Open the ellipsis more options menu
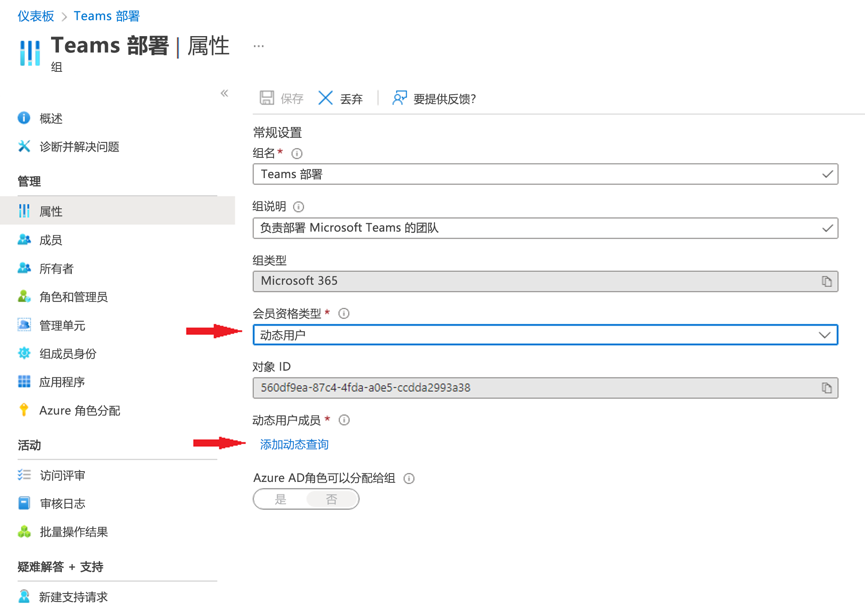865x616 pixels. [x=259, y=46]
